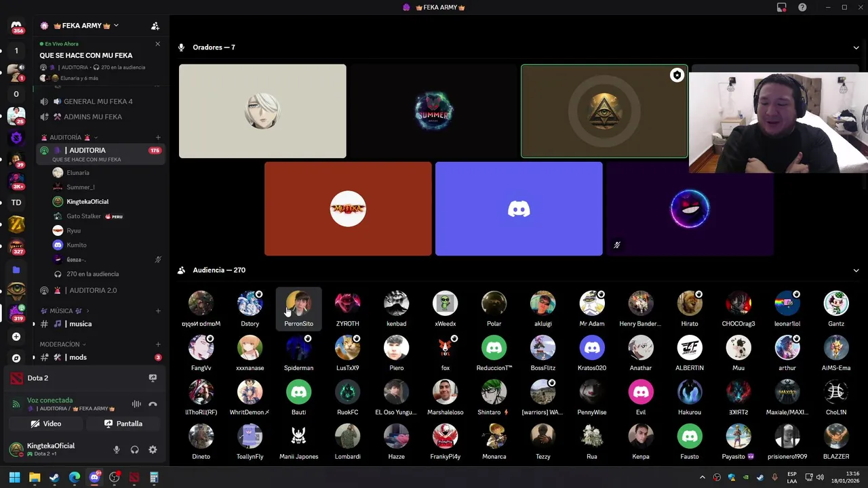Collapse the MÚSICA category

[65, 311]
